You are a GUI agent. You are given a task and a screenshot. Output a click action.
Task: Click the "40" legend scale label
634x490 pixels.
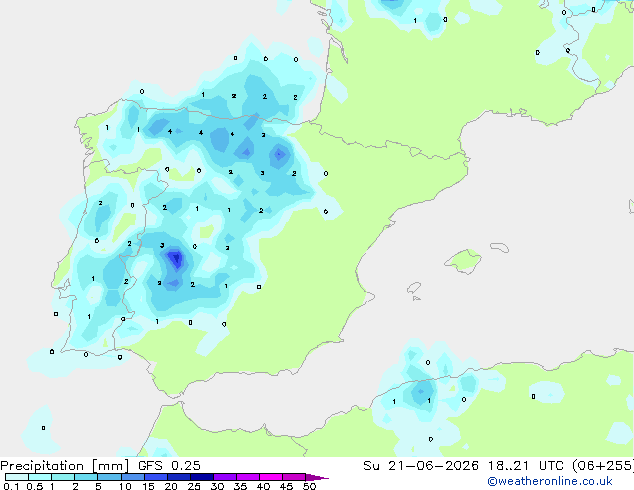[263, 486]
